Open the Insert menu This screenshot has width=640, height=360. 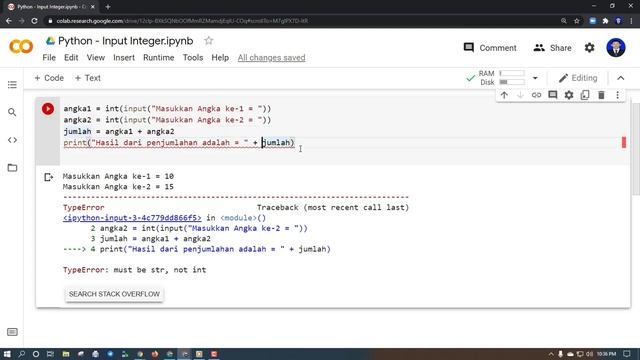124,58
